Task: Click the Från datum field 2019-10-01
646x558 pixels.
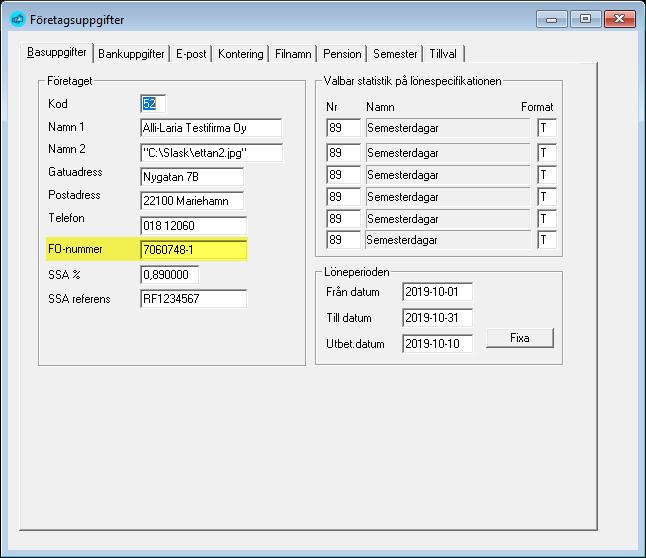Action: pos(438,292)
